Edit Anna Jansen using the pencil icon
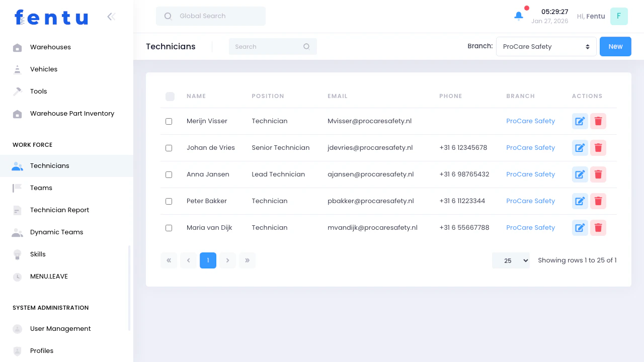 coord(580,174)
